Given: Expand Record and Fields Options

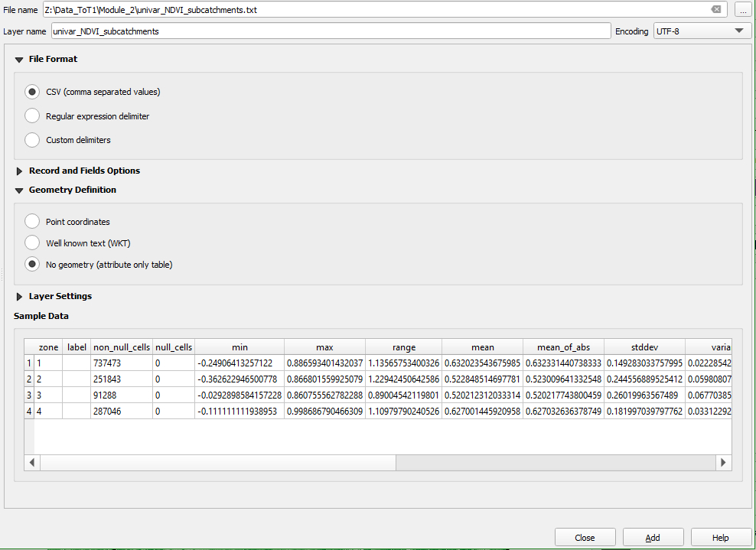Looking at the screenshot, I should pos(19,171).
